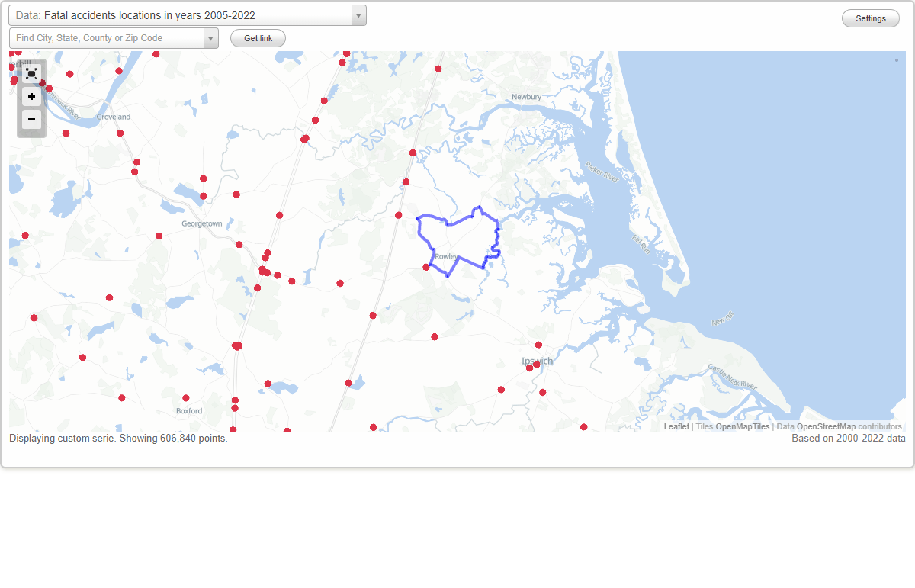915x588 pixels.
Task: Click the Get link button
Action: (x=257, y=37)
